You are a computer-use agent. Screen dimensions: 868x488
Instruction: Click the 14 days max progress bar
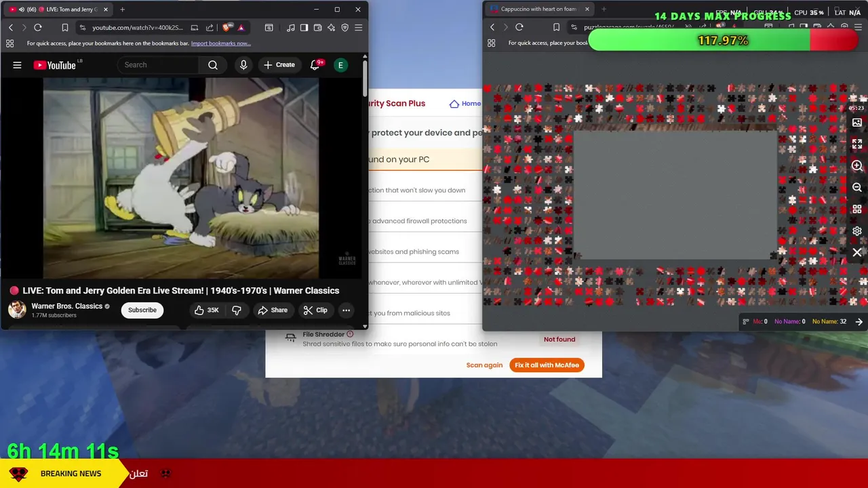pos(724,41)
